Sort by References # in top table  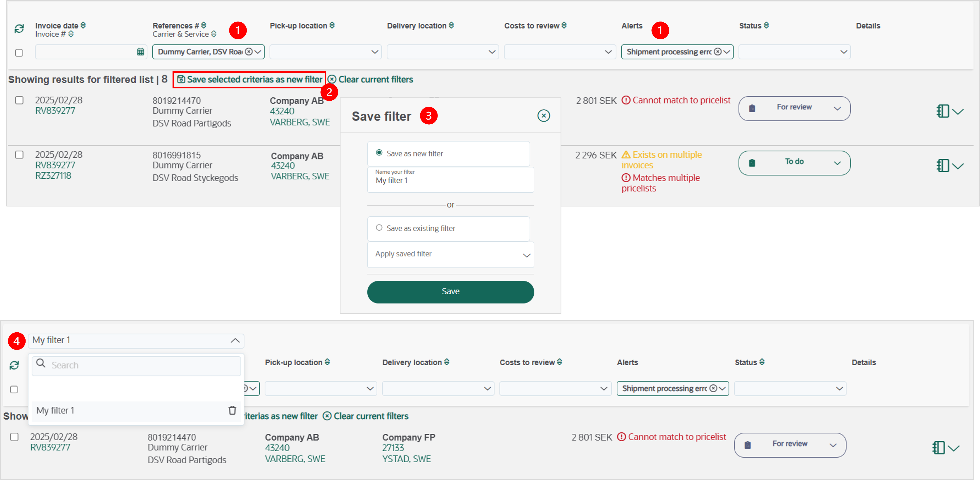(x=204, y=26)
